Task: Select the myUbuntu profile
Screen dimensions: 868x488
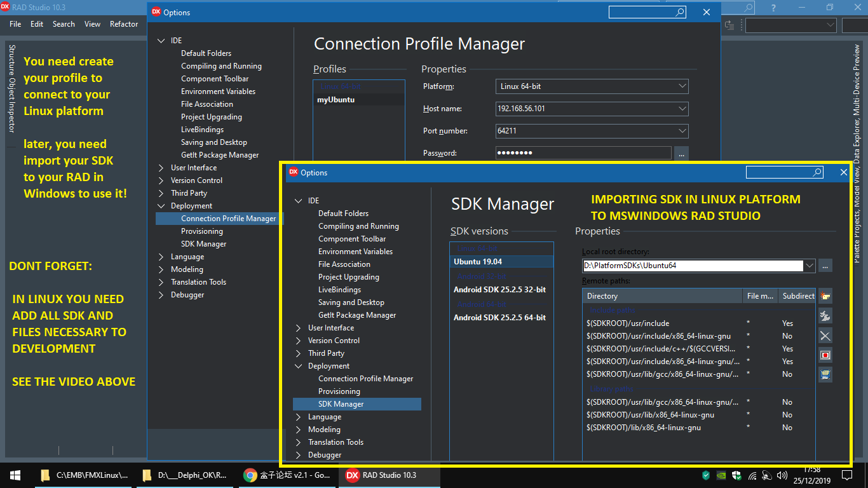Action: pos(359,100)
